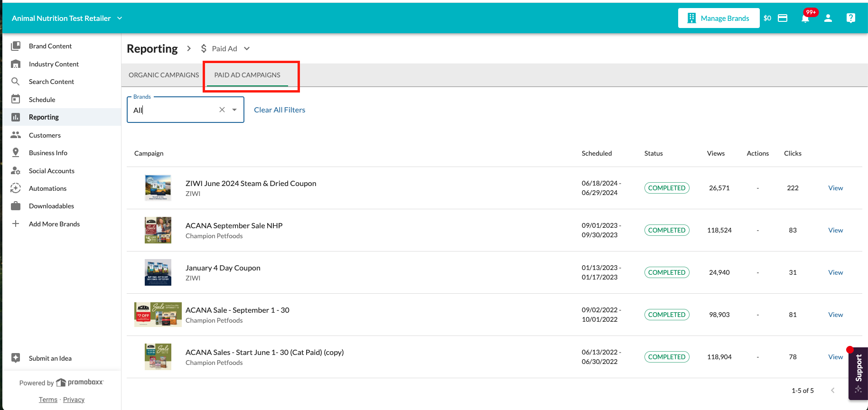Open the Terms link in footer
The height and width of the screenshot is (410, 868).
click(x=48, y=400)
